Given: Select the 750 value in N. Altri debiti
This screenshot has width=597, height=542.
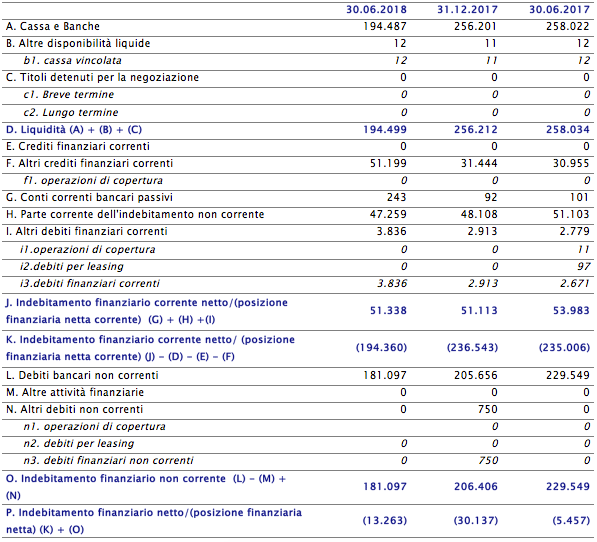Looking at the screenshot, I should pos(488,410).
